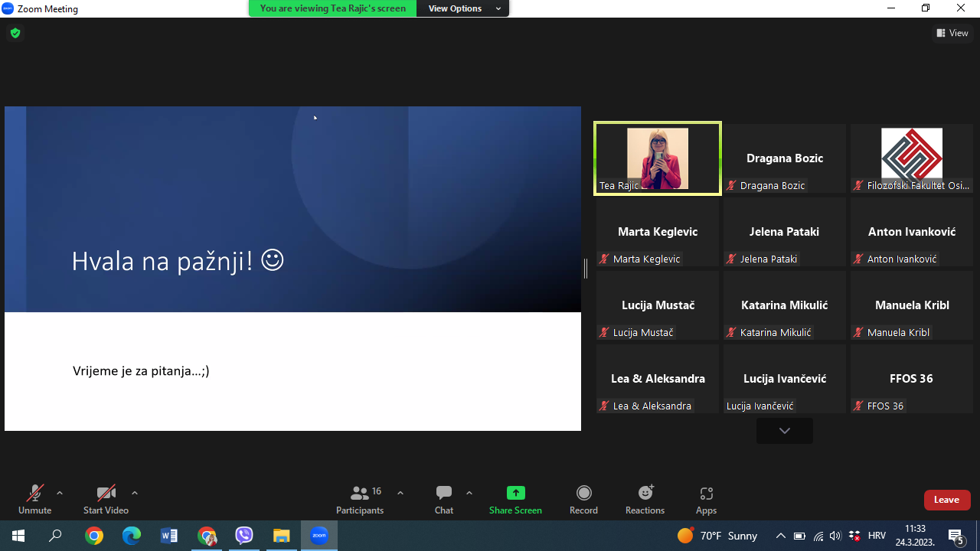The image size is (980, 551).
Task: Click the 'You are viewing Tea Rajic's screen' banner
Action: [332, 8]
